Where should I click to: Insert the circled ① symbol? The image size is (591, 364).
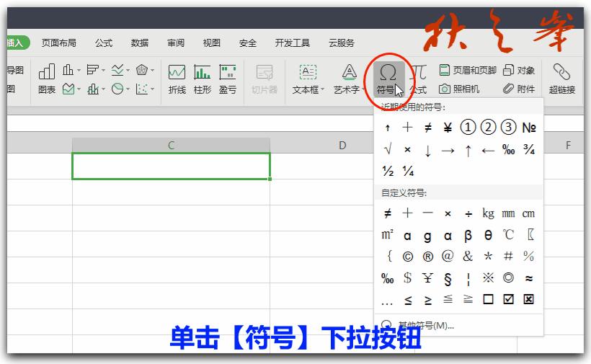(468, 128)
